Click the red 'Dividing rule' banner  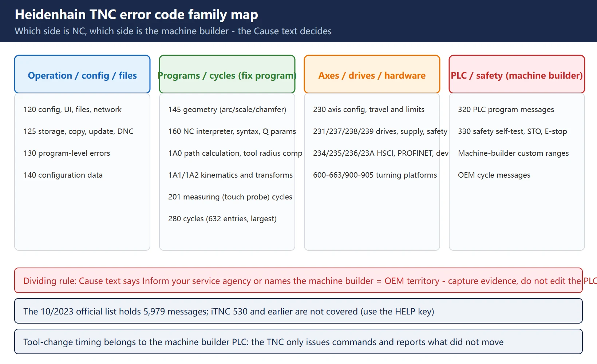[298, 280]
